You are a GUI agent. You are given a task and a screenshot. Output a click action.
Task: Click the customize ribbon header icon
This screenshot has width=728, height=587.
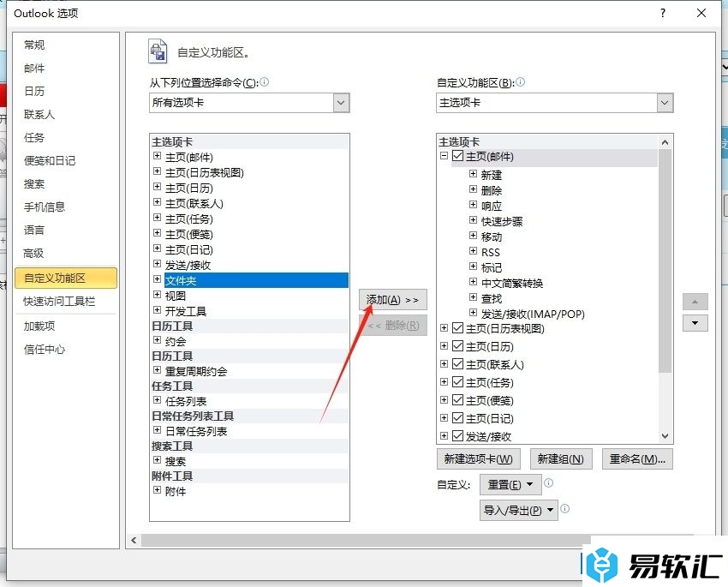(x=158, y=51)
